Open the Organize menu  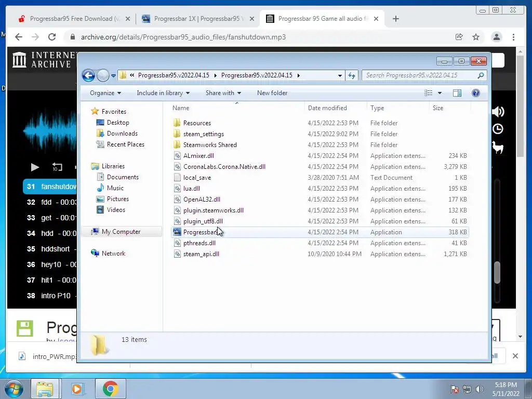pos(105,93)
